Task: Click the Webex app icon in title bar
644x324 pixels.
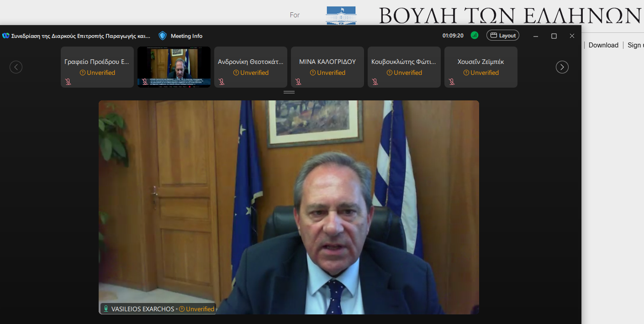Action: tap(5, 36)
